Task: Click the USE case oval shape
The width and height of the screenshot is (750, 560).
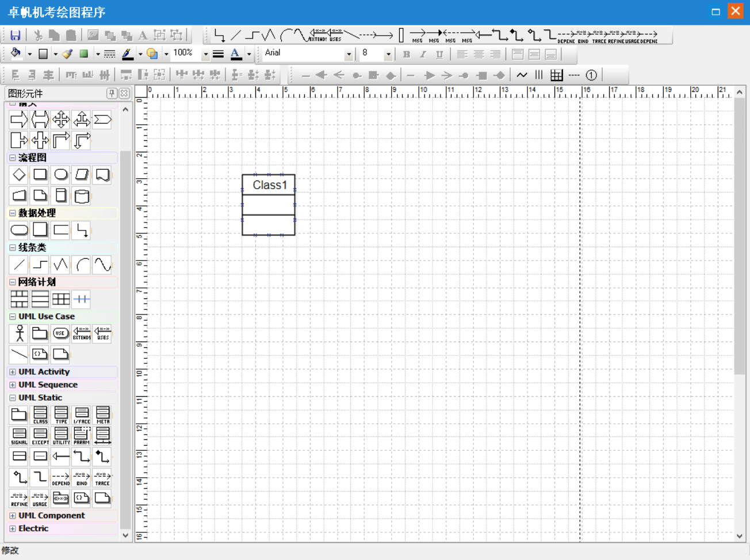Action: pos(60,333)
